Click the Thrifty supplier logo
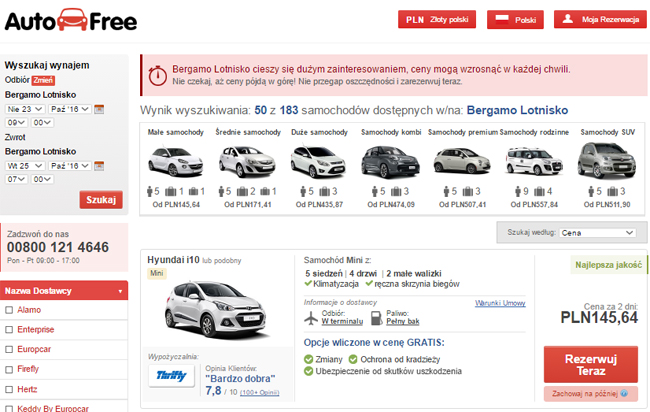The image size is (650, 412). [171, 376]
